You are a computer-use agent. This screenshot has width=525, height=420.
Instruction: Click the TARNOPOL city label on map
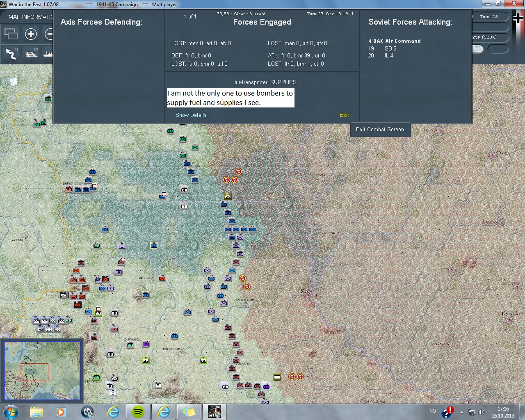[132, 340]
